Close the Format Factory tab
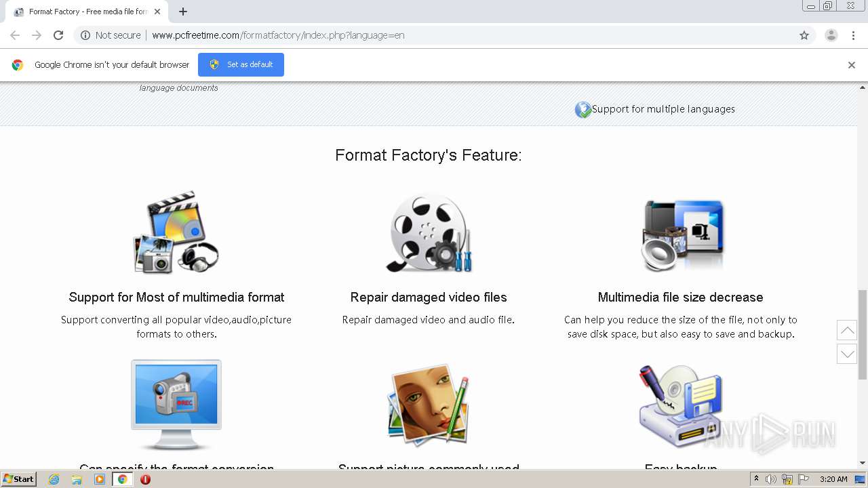868x488 pixels. click(x=157, y=12)
